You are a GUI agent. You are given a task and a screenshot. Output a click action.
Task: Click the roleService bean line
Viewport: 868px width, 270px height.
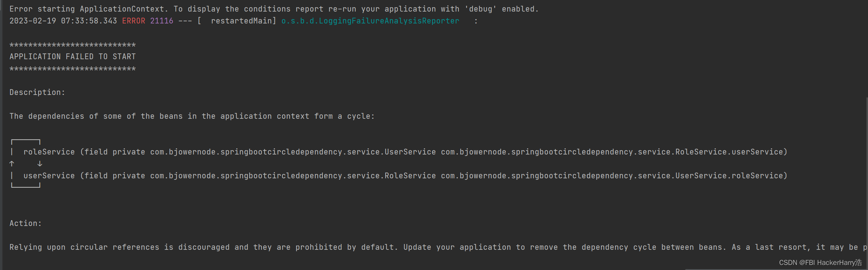point(405,152)
